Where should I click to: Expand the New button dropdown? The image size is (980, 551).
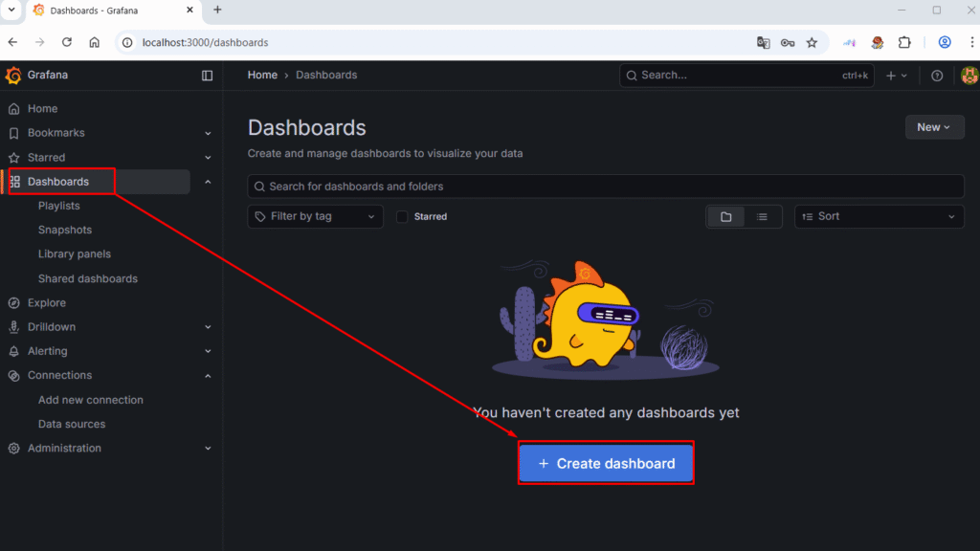934,127
